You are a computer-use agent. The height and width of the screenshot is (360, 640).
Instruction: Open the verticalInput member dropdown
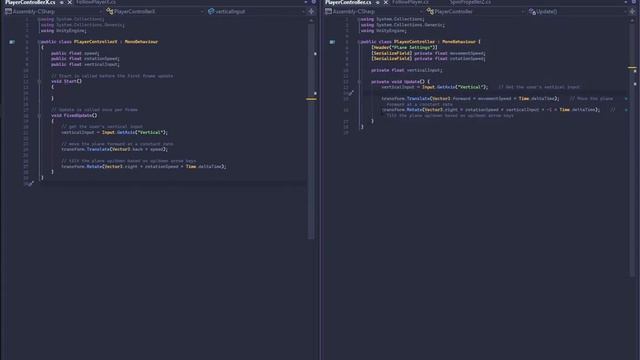pos(256,11)
